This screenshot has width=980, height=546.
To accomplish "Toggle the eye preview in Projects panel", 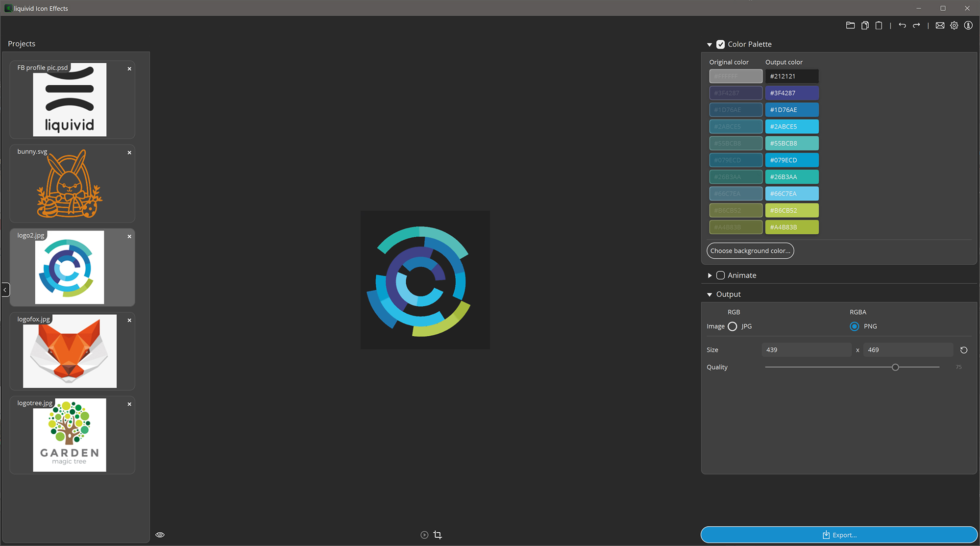I will click(x=160, y=534).
